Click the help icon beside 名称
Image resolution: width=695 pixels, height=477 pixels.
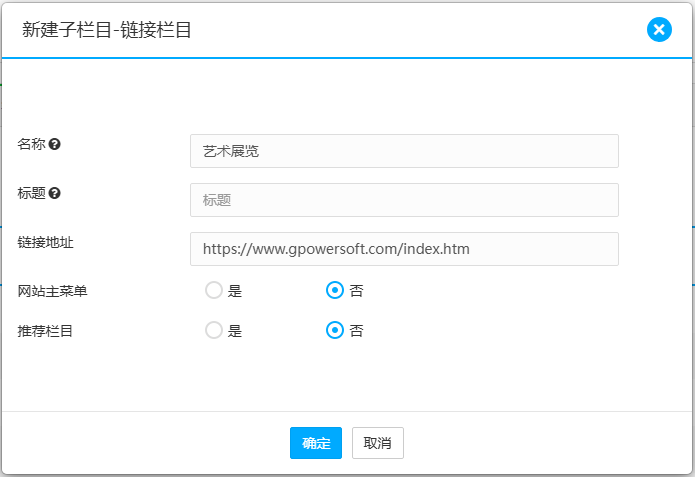[55, 144]
